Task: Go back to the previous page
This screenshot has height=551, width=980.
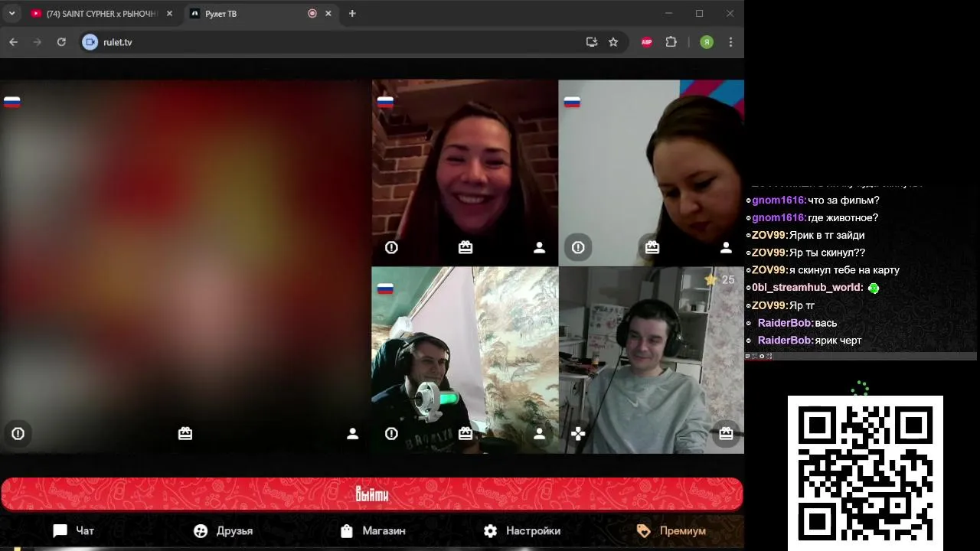Action: click(x=14, y=42)
